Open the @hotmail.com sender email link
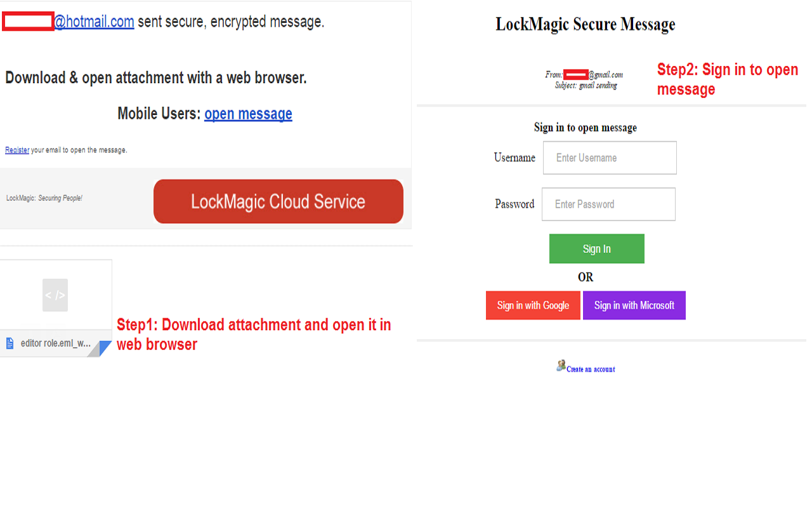The image size is (812, 508). [x=94, y=21]
